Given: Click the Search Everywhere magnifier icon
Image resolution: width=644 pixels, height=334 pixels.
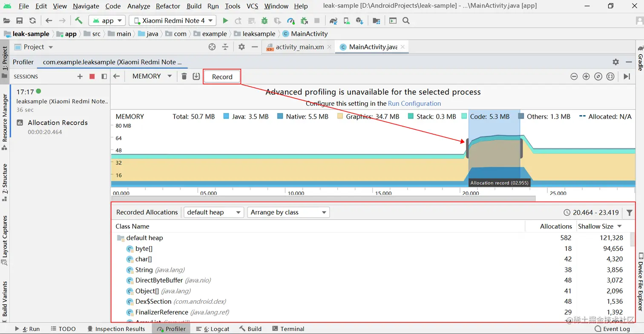Looking at the screenshot, I should 406,20.
